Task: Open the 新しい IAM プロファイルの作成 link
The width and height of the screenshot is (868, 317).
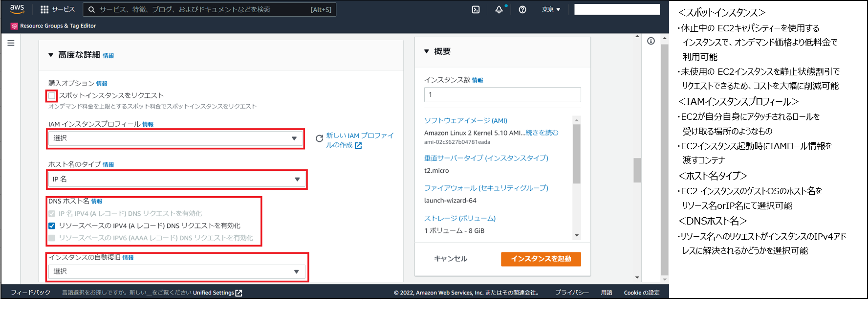Action: [x=360, y=140]
